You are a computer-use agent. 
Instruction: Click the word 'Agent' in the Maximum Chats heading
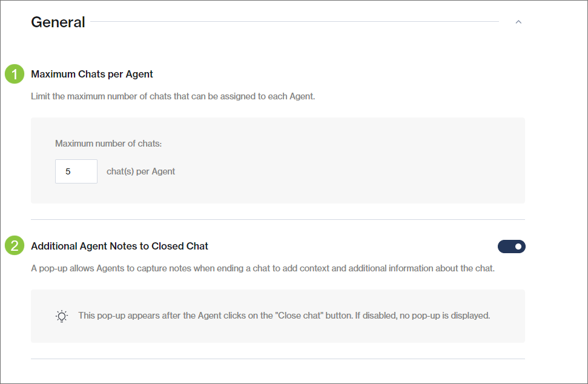[x=139, y=74]
